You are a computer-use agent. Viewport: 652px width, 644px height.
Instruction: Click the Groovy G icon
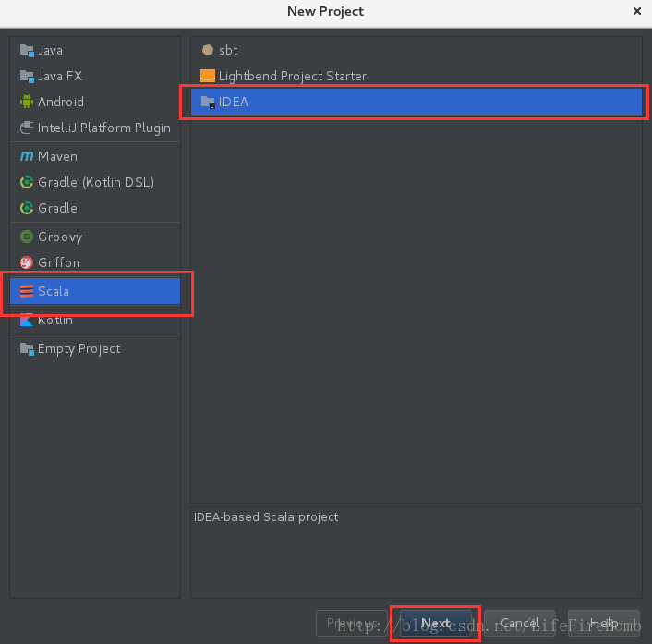(27, 237)
